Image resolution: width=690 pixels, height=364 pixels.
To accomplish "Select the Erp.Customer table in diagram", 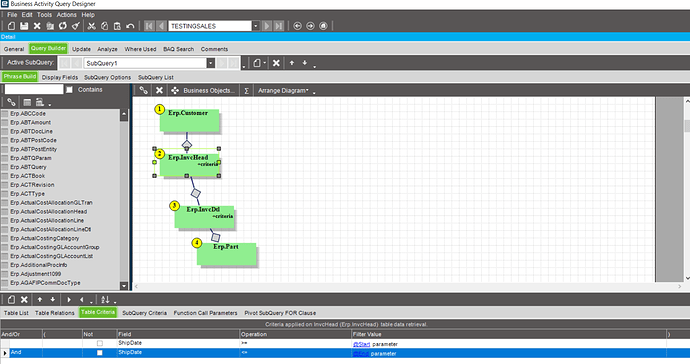I will (189, 120).
